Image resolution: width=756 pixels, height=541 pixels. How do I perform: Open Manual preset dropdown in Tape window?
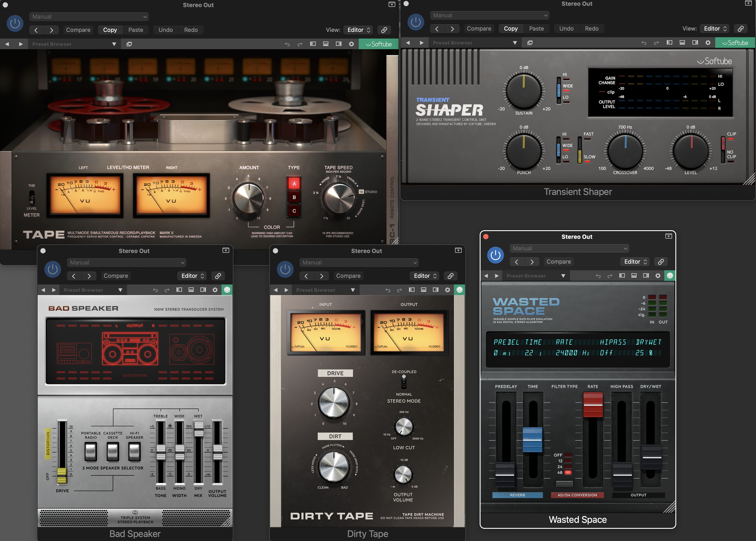(89, 17)
